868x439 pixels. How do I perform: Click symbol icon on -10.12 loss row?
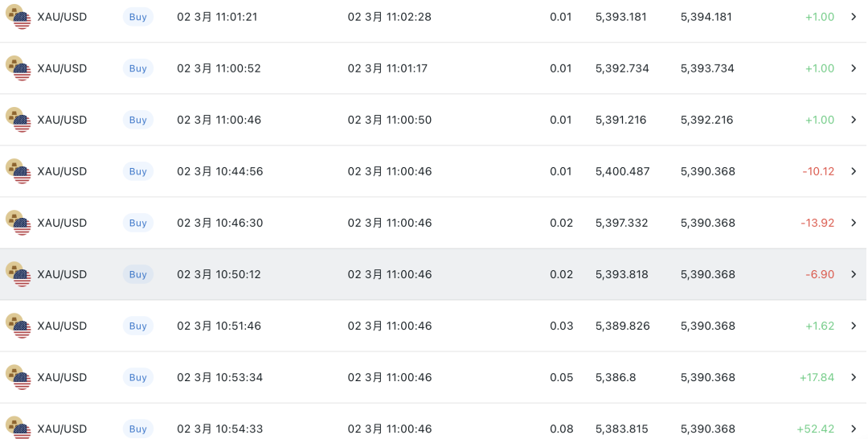tap(18, 171)
